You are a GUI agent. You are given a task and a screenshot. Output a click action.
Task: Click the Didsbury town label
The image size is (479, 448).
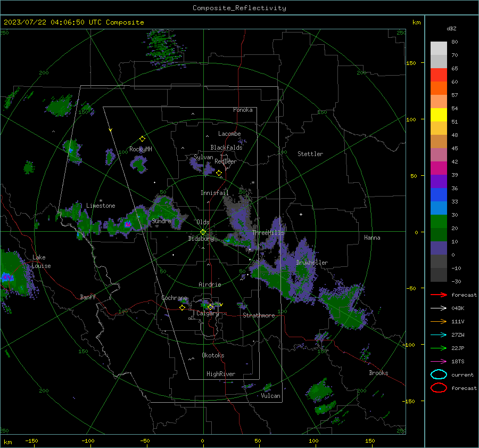coord(201,239)
